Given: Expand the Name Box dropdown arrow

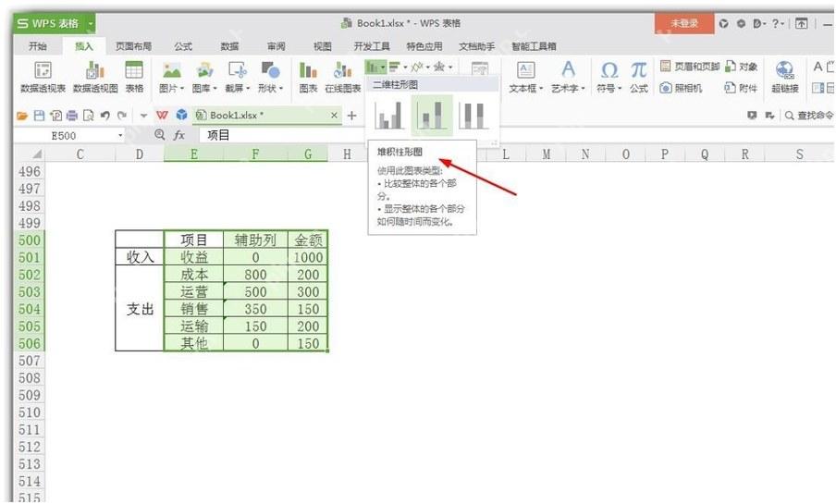Looking at the screenshot, I should pos(120,136).
